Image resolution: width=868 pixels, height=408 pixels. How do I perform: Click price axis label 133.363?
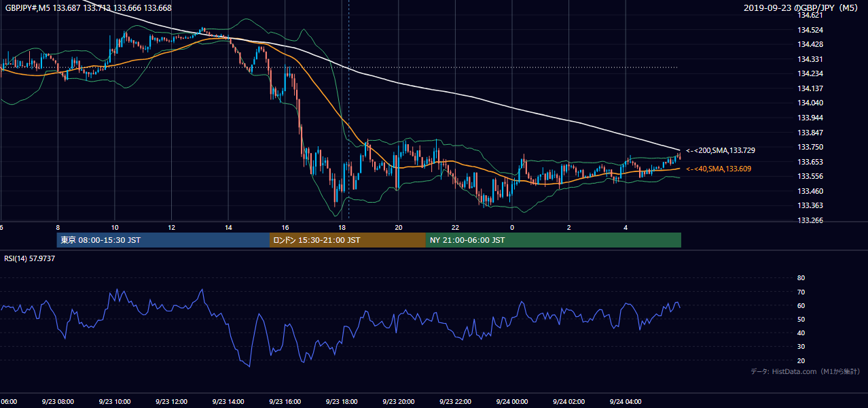click(x=810, y=205)
